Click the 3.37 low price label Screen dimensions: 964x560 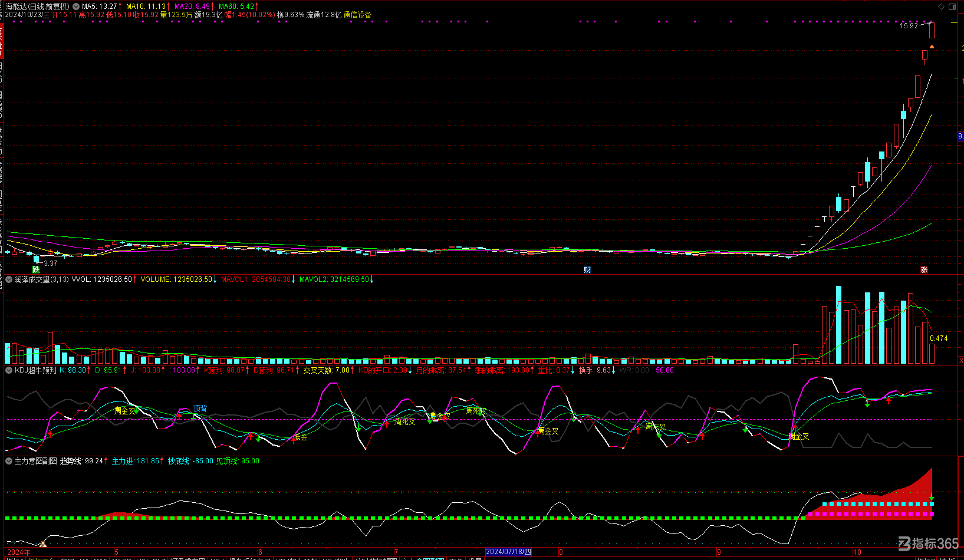coord(51,263)
